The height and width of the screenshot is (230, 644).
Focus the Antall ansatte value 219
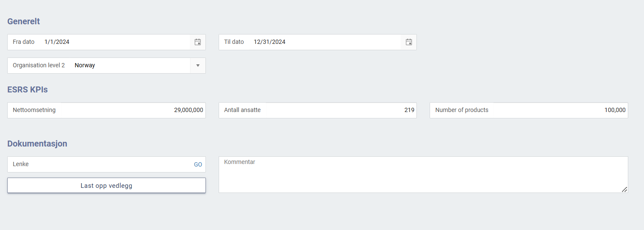(x=409, y=110)
